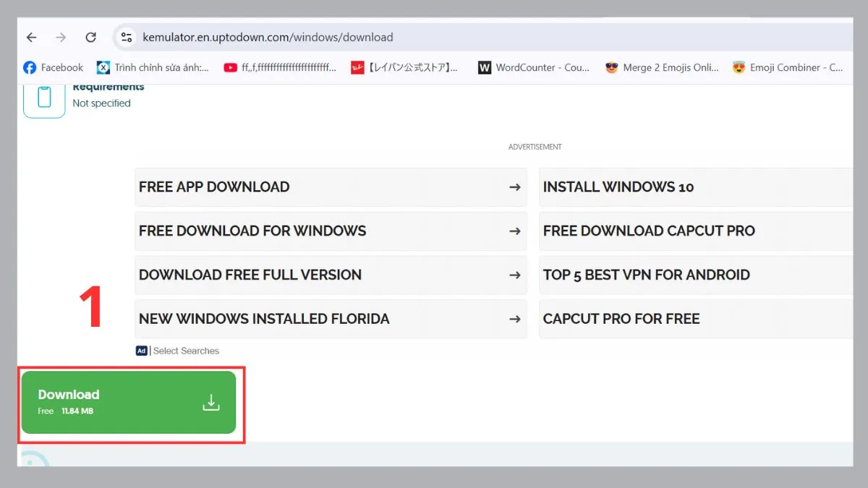Click the download arrow icon on green button
The width and height of the screenshot is (868, 488).
pos(210,403)
